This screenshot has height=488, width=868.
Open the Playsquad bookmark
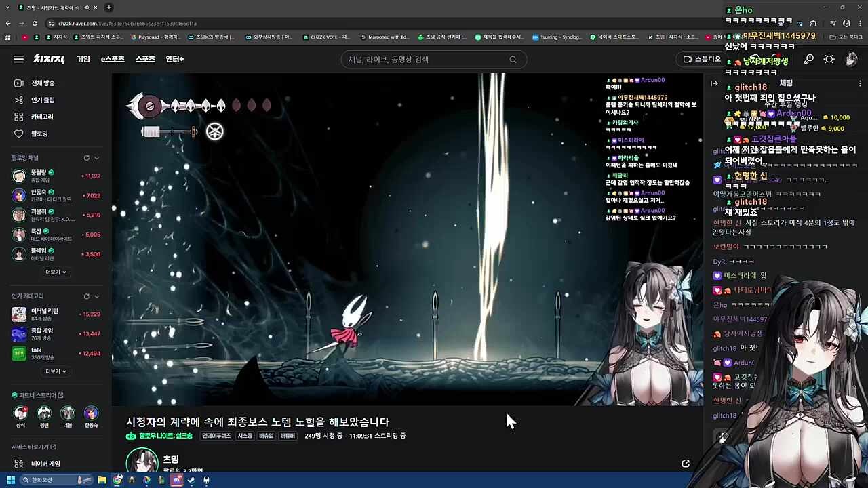click(156, 37)
